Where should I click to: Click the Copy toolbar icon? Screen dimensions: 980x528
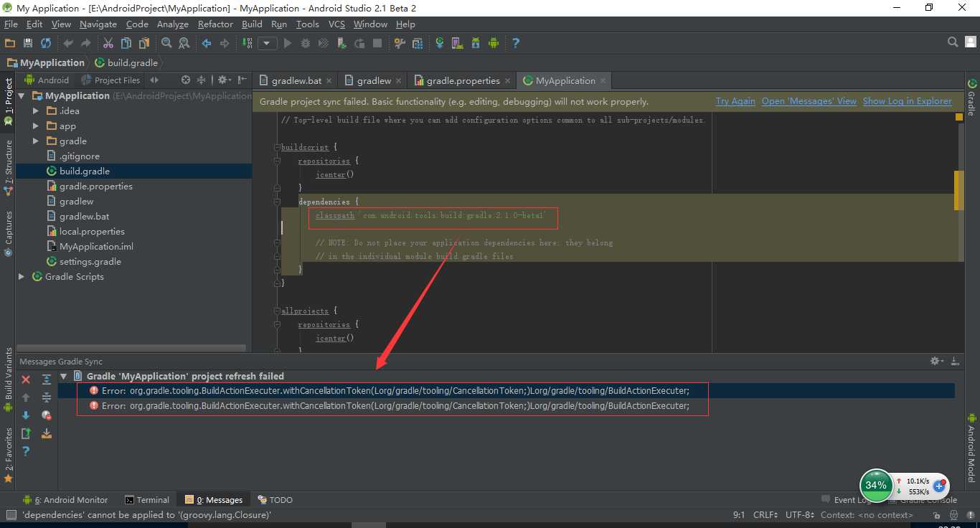tap(126, 43)
